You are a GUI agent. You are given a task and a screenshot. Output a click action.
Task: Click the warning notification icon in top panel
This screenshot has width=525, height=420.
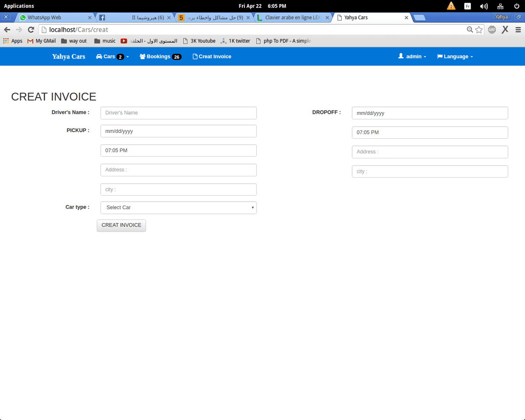[x=451, y=6]
